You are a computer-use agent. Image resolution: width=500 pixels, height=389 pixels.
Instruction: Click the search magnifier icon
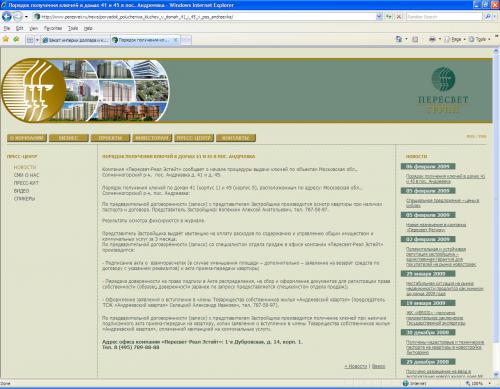488,16
